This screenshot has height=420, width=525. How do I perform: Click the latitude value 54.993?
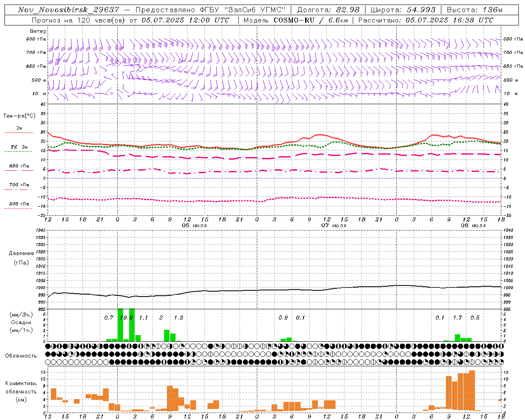[x=421, y=10]
